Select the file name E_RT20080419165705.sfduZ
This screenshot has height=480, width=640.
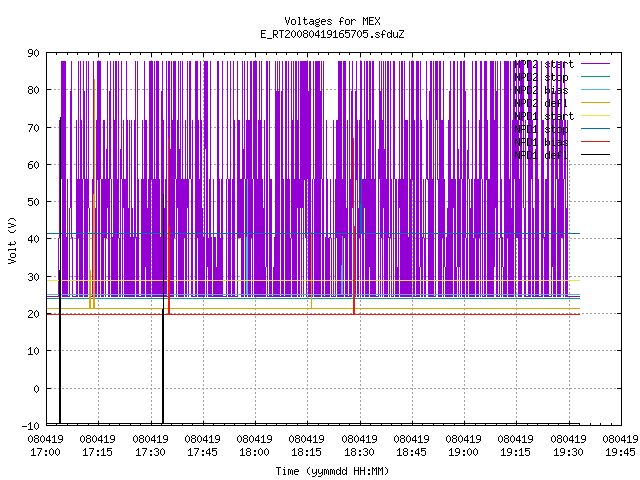click(332, 34)
